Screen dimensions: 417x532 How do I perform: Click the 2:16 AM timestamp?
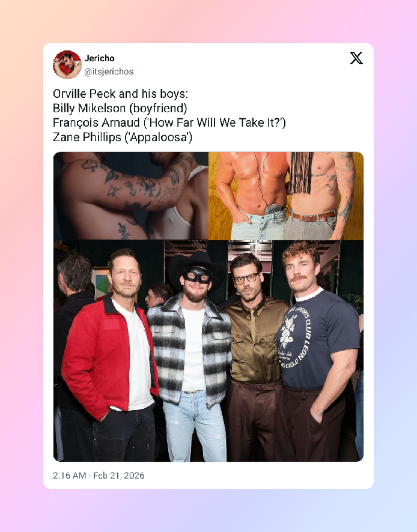[x=69, y=476]
